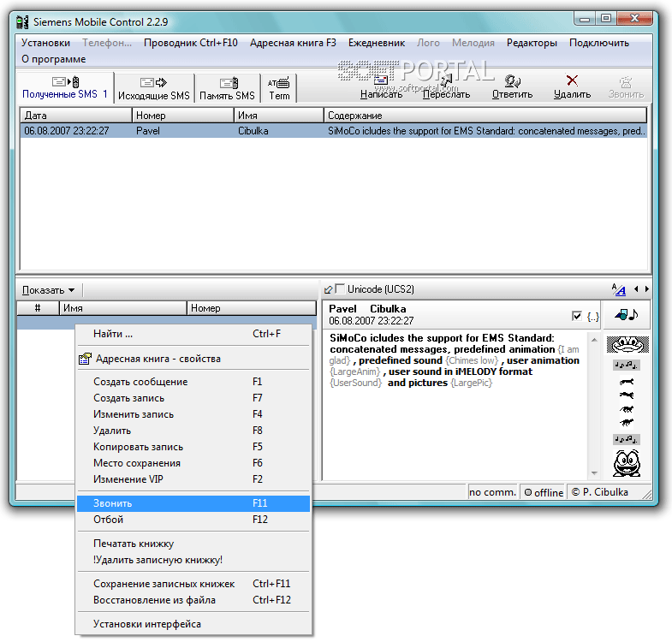Click the © P. Cibulka status text
The height and width of the screenshot is (642, 672).
[600, 492]
